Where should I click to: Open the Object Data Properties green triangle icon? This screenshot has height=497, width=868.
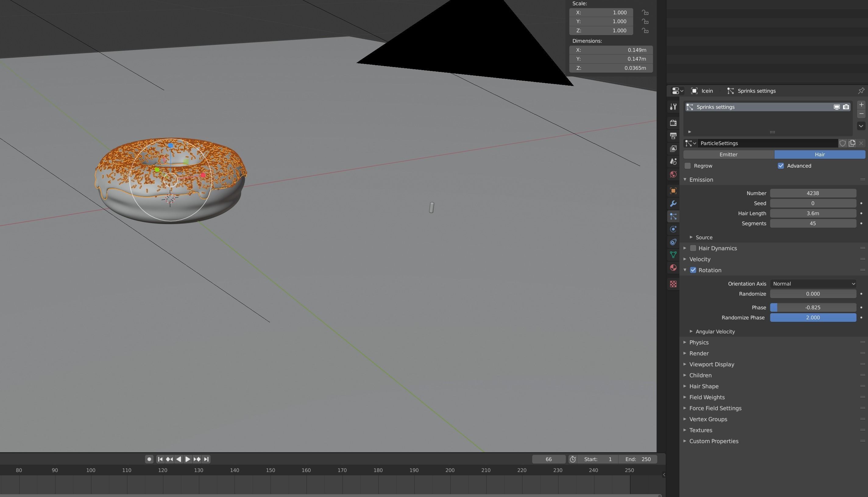point(673,255)
